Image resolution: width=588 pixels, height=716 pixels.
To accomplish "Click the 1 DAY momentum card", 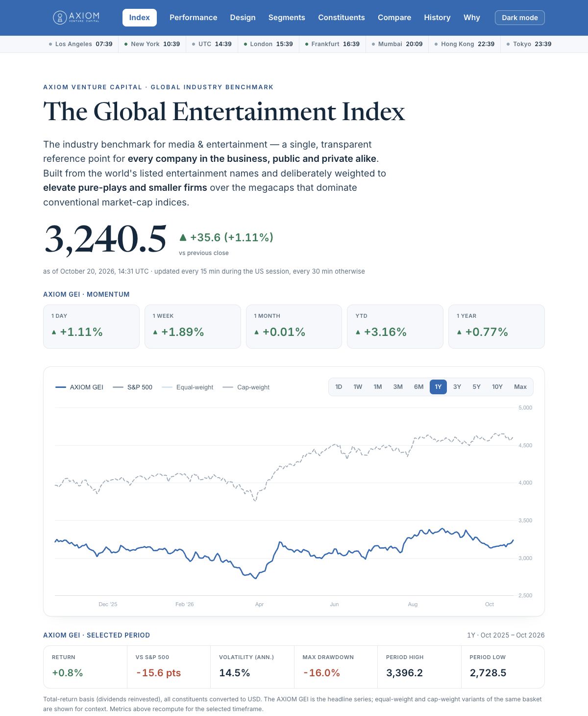I will point(91,327).
